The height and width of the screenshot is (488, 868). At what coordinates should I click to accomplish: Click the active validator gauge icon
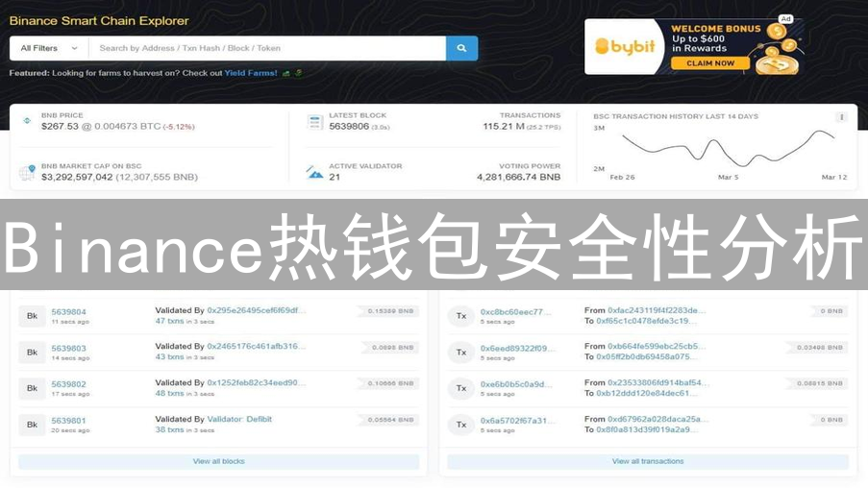click(x=314, y=172)
